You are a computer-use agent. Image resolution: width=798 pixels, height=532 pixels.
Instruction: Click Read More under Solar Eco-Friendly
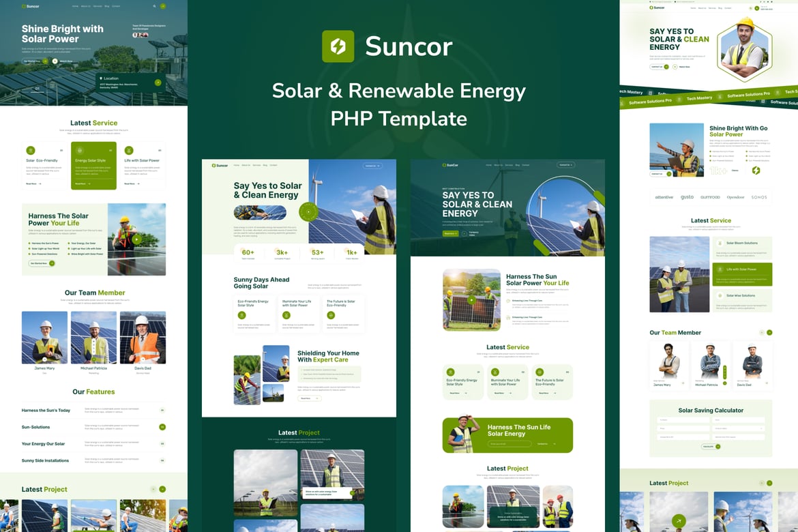pos(33,183)
